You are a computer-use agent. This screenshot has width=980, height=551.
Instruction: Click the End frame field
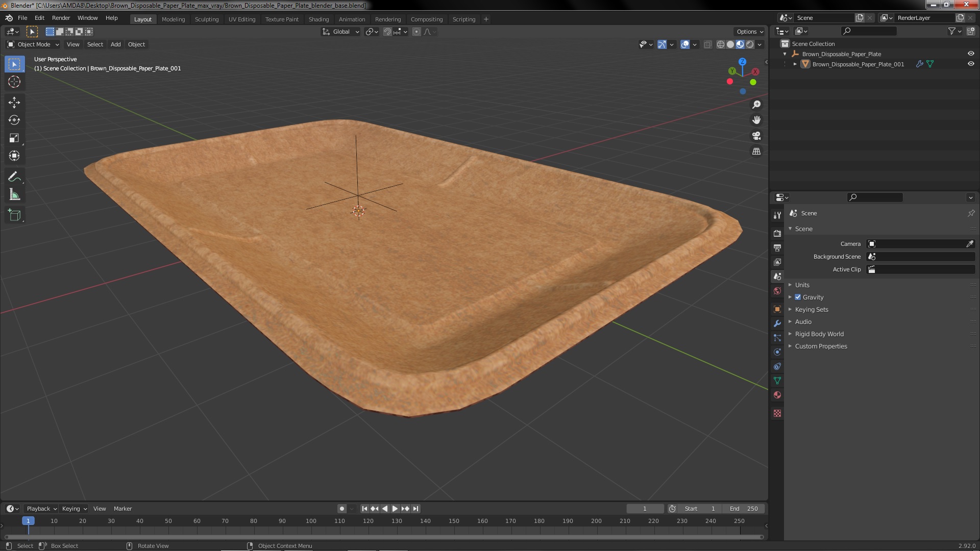click(x=744, y=509)
